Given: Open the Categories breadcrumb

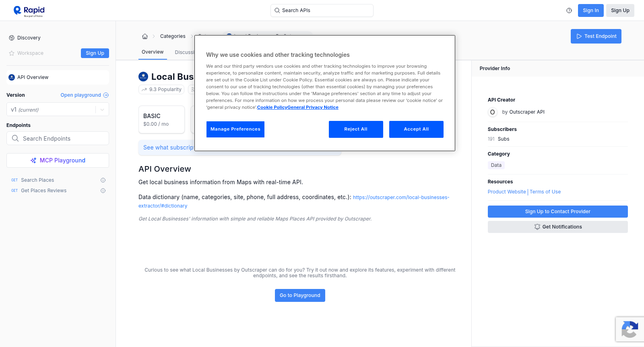Looking at the screenshot, I should coord(173,36).
